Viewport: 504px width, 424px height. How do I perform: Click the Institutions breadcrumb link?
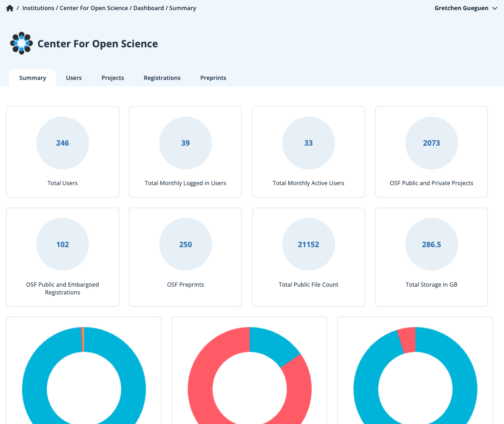(38, 8)
